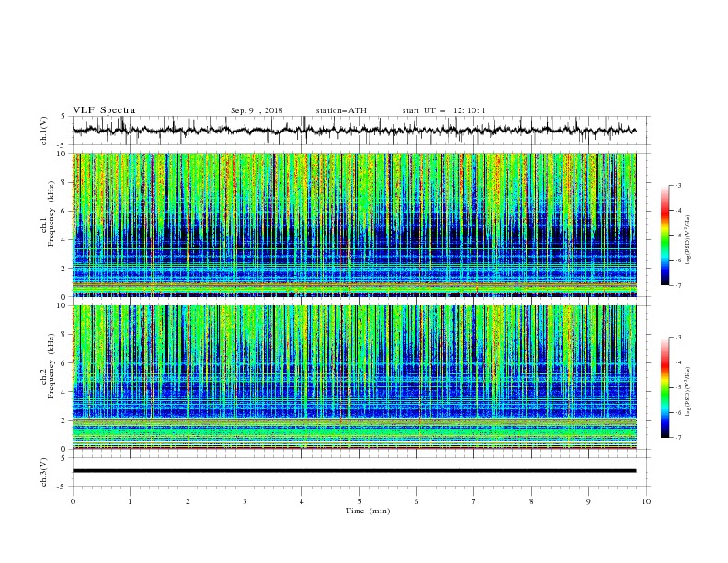Image resolution: width=728 pixels, height=563 pixels.
Task: Click the "-3" label on ch.1 color scale
Action: [677, 185]
